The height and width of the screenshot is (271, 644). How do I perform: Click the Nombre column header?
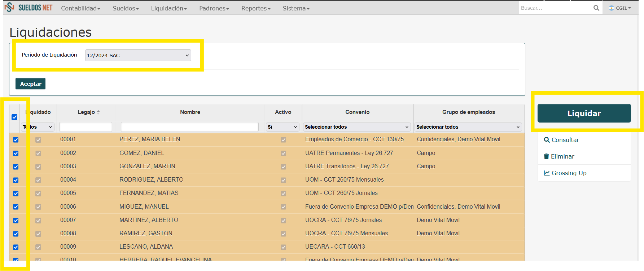pos(190,112)
